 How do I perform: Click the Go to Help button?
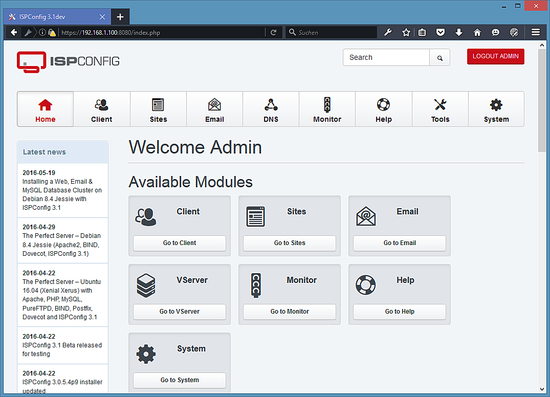400,311
